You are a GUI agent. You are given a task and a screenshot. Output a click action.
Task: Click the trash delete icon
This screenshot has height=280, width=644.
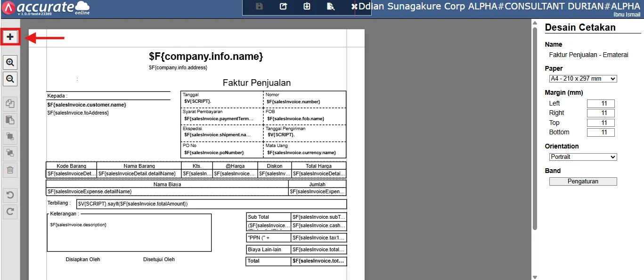point(10,170)
